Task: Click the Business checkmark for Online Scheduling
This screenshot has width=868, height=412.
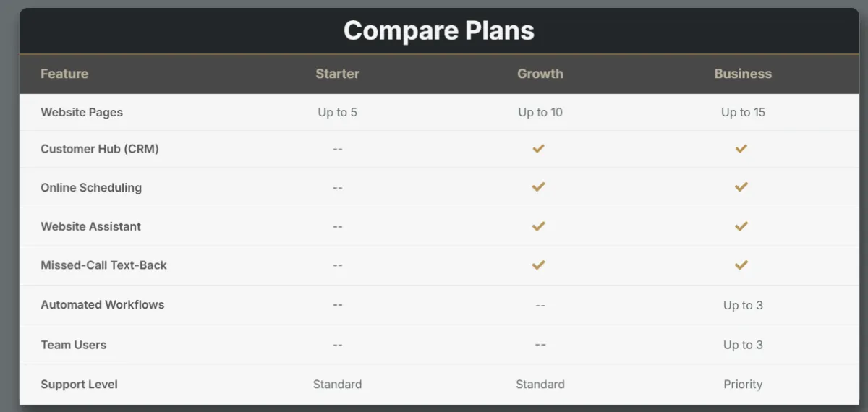Action: pyautogui.click(x=741, y=186)
